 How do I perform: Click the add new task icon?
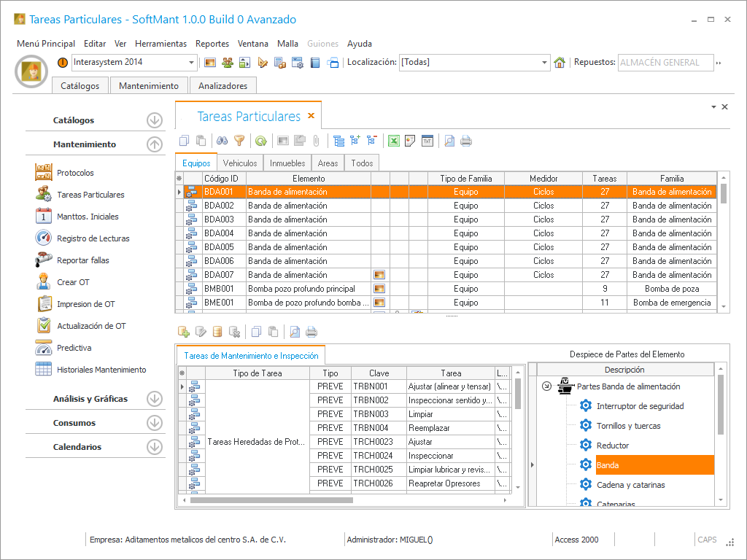184,332
